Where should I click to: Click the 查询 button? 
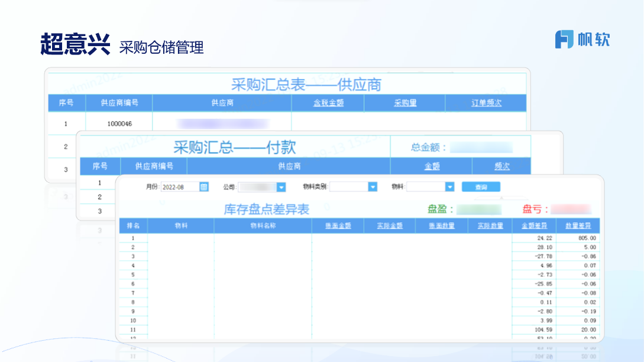pyautogui.click(x=481, y=187)
